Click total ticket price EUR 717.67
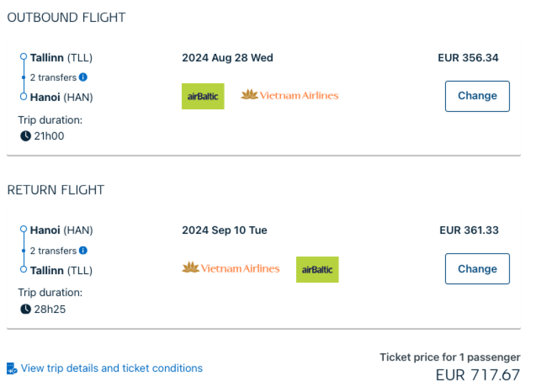536x392 pixels. [478, 375]
